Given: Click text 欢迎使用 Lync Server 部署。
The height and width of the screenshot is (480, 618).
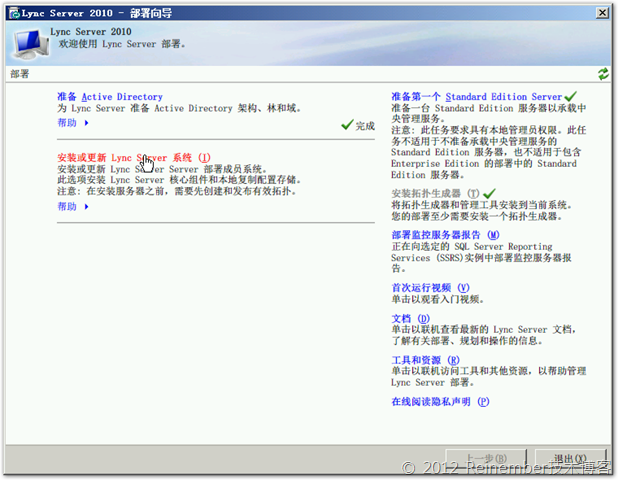Looking at the screenshot, I should (122, 44).
